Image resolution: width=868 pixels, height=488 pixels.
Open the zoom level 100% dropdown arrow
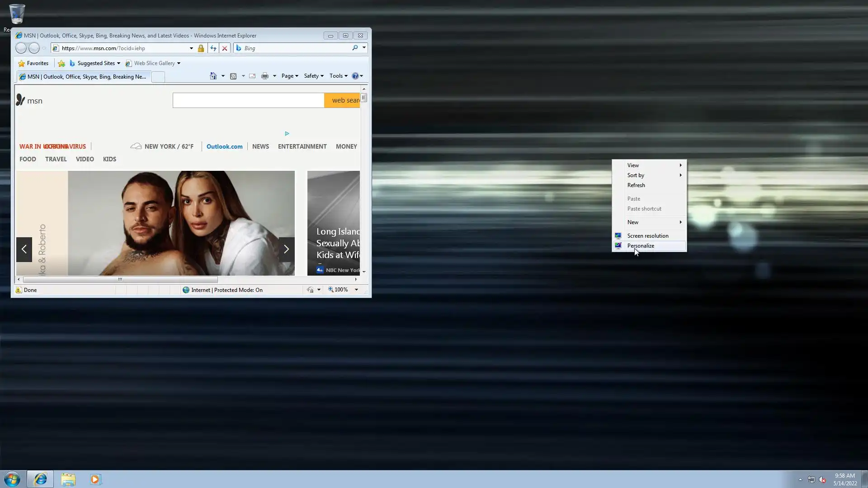click(x=356, y=290)
